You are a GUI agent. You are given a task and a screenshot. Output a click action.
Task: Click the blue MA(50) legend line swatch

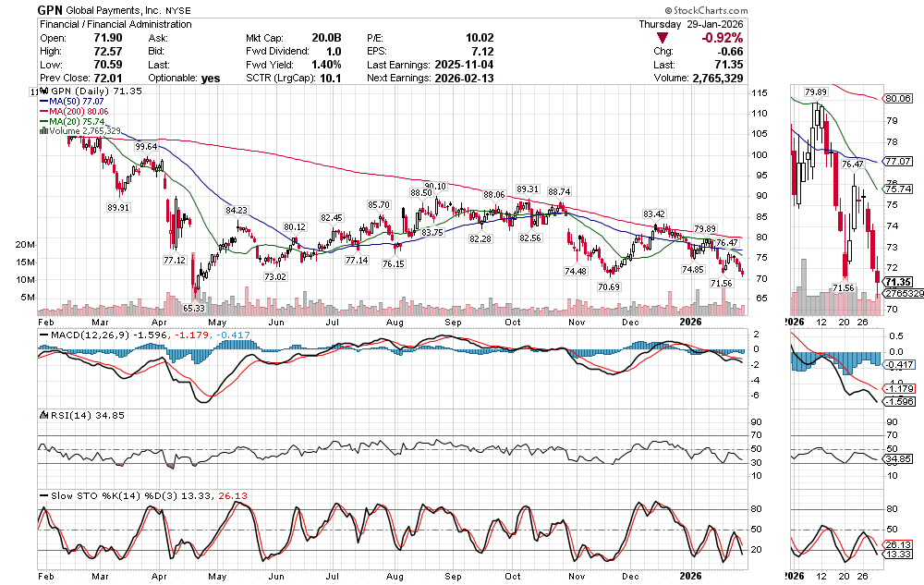click(x=43, y=102)
